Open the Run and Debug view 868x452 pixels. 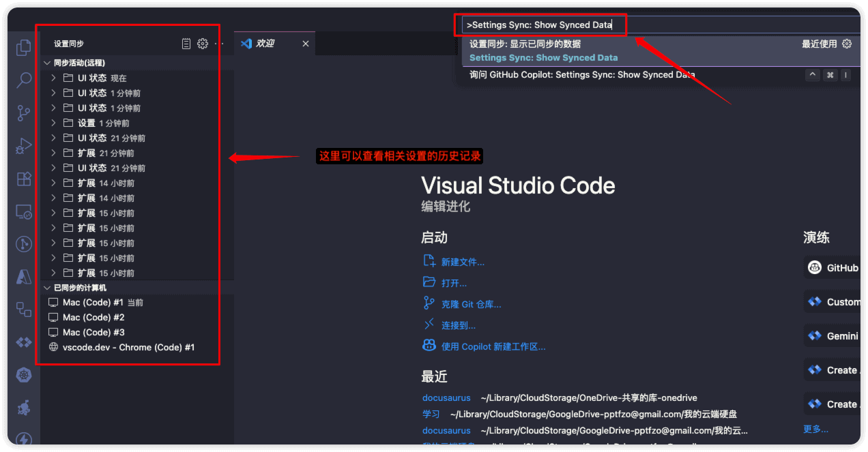click(24, 146)
